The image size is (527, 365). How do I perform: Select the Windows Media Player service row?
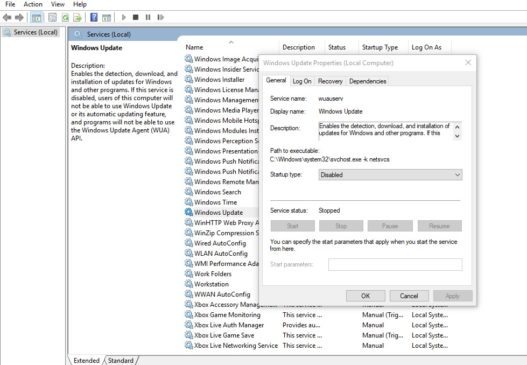(222, 110)
